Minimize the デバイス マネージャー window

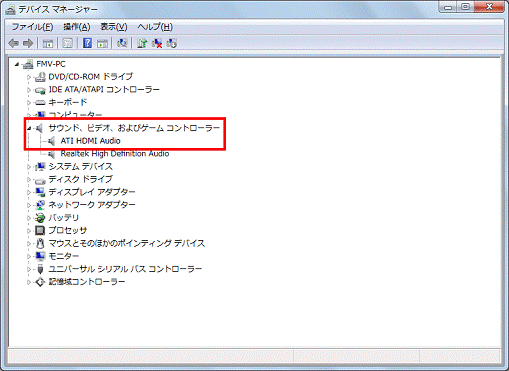pyautogui.click(x=448, y=7)
